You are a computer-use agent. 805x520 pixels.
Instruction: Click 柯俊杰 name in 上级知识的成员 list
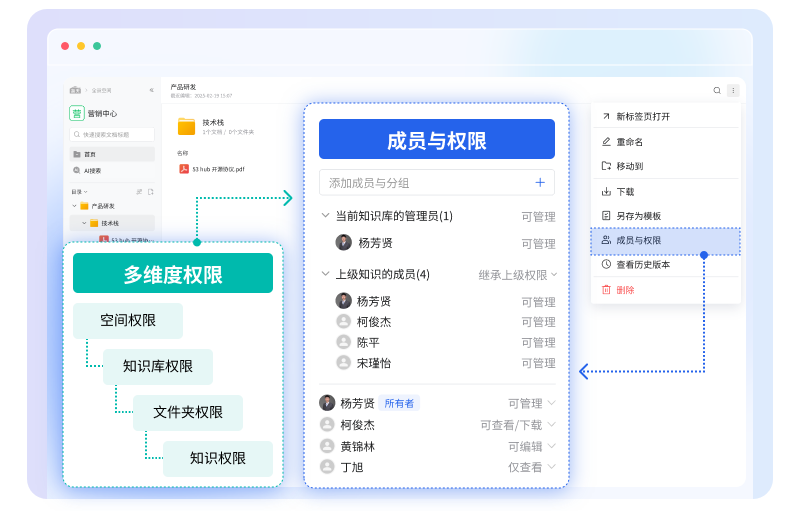point(374,322)
